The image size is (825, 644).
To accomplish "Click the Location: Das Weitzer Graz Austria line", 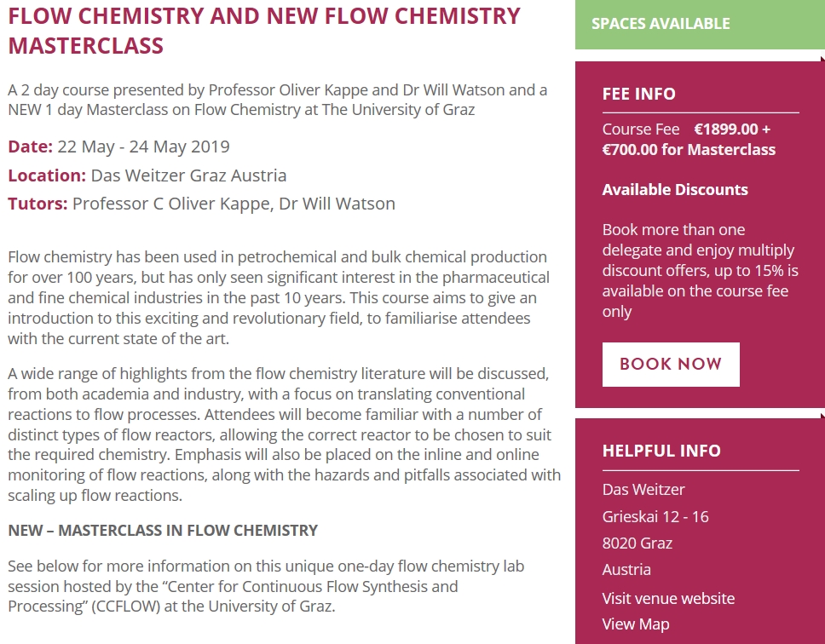I will (x=147, y=175).
